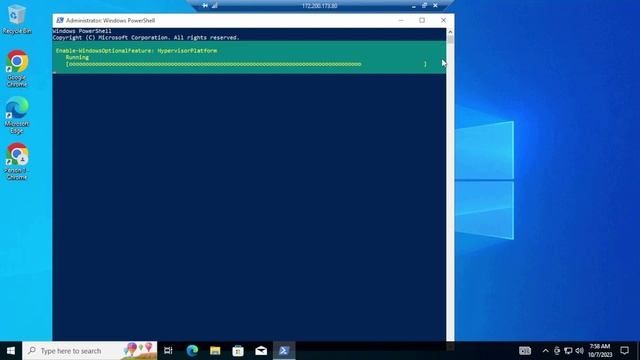Select the PowerShell taskbar icon
Screen dimensions: 640x360
tap(284, 351)
